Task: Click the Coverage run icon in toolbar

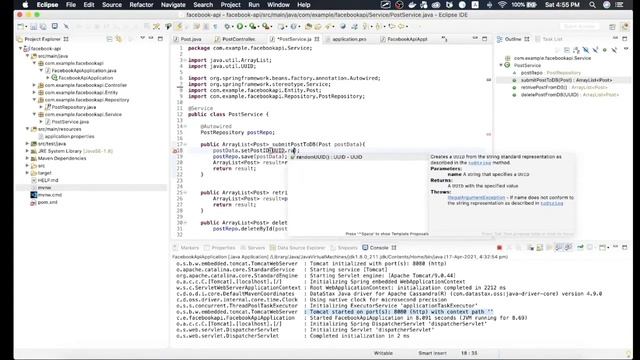Action: pyautogui.click(x=253, y=27)
